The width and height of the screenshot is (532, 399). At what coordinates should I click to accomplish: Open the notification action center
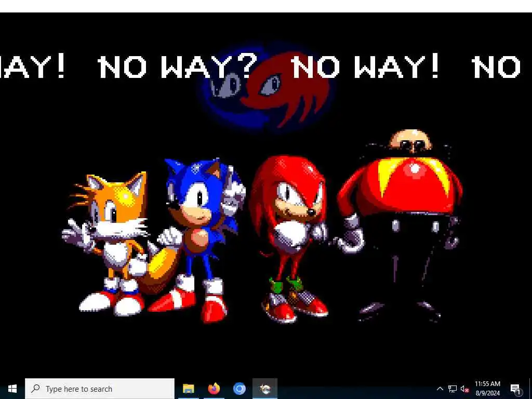click(515, 389)
